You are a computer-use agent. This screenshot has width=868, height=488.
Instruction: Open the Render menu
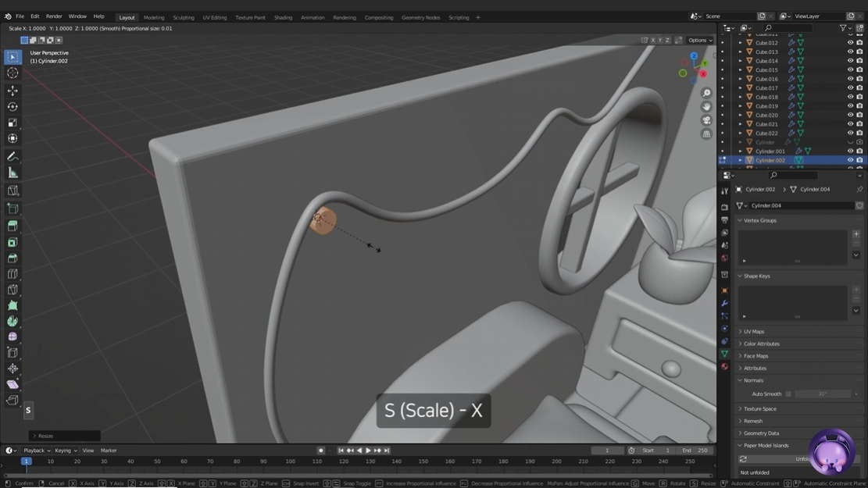(54, 16)
